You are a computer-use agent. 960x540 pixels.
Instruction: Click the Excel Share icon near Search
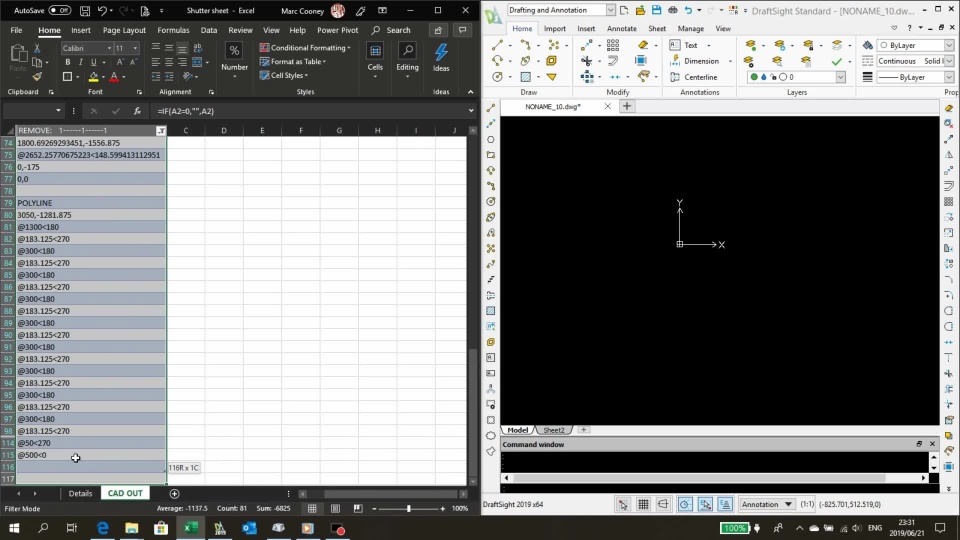tap(438, 30)
